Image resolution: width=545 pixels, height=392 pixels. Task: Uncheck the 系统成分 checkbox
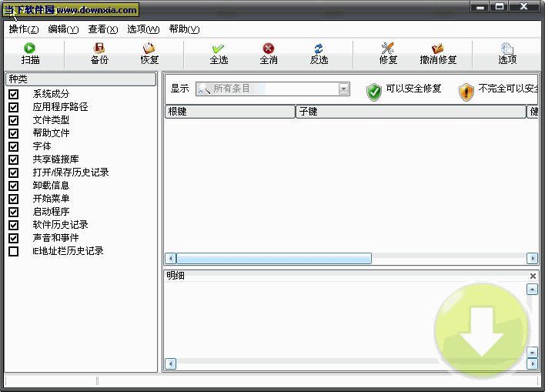(14, 94)
